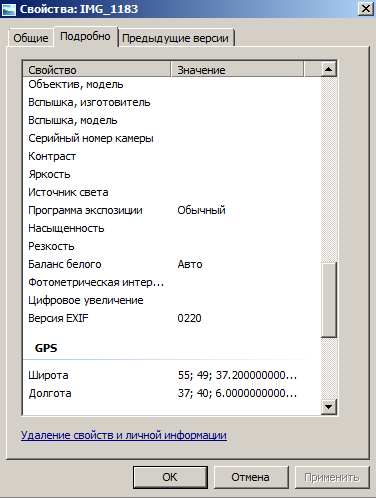
Task: Click the Значение column header
Action: (x=237, y=70)
